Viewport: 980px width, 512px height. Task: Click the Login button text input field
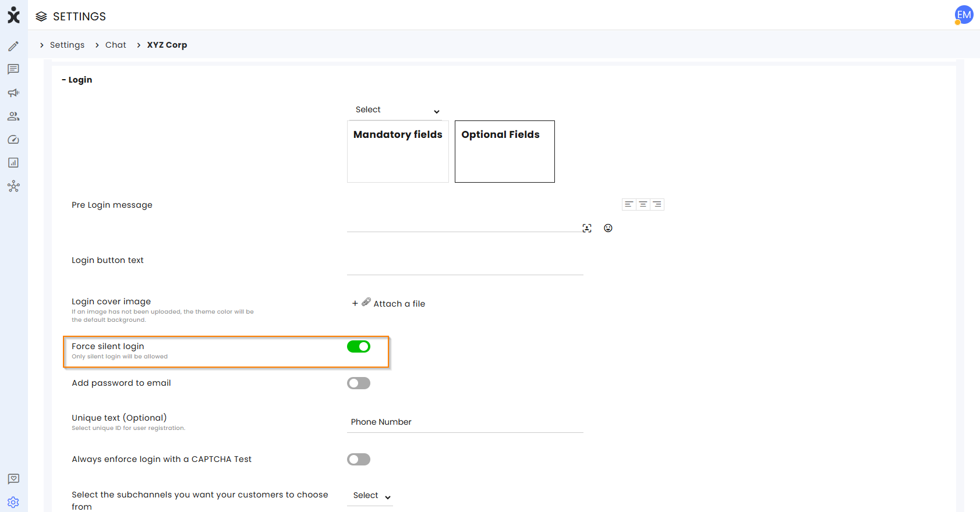pyautogui.click(x=465, y=265)
